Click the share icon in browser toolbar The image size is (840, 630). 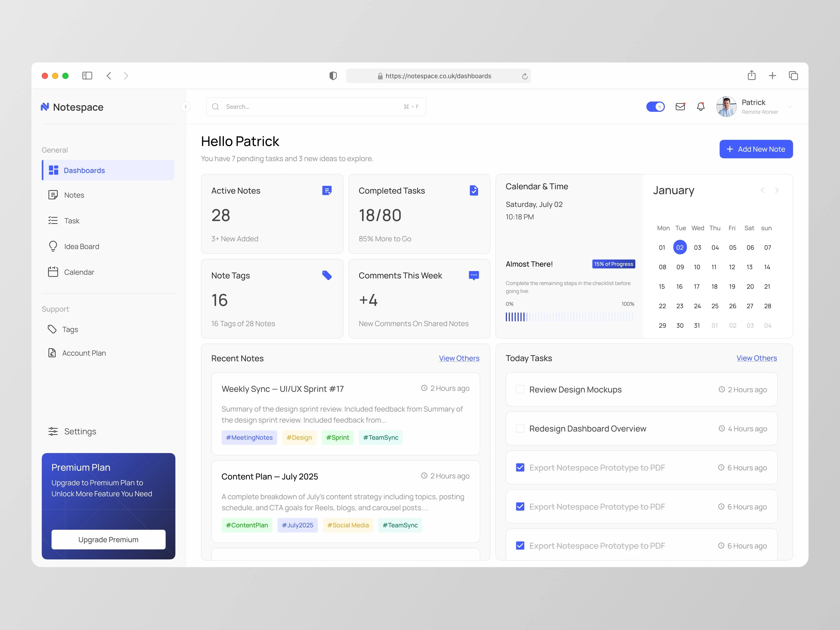[x=752, y=76]
